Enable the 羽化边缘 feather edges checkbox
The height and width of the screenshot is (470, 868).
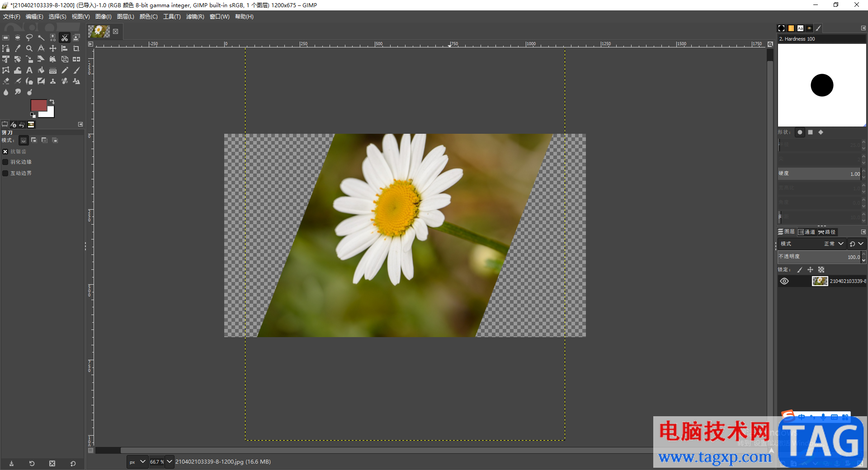(x=5, y=162)
